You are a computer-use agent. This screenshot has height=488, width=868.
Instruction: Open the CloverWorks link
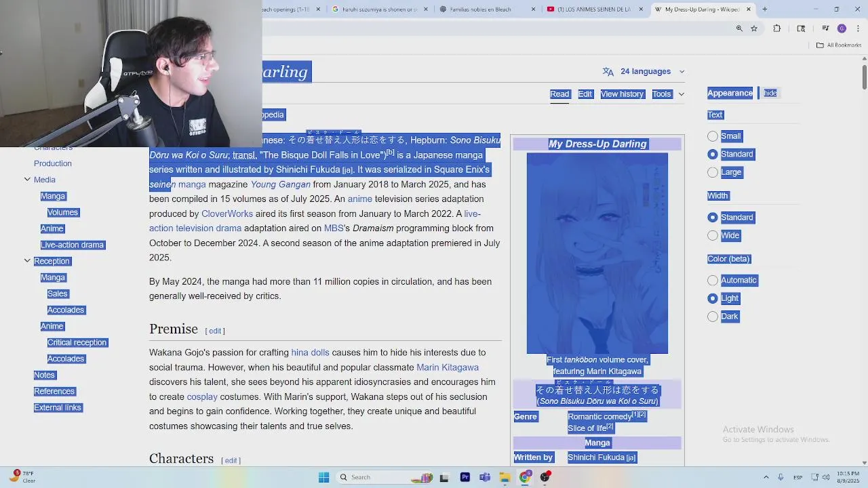227,214
